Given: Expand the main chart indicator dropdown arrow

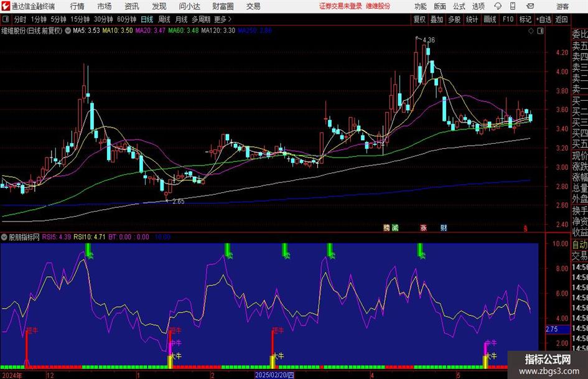Looking at the screenshot, I should click(x=68, y=30).
